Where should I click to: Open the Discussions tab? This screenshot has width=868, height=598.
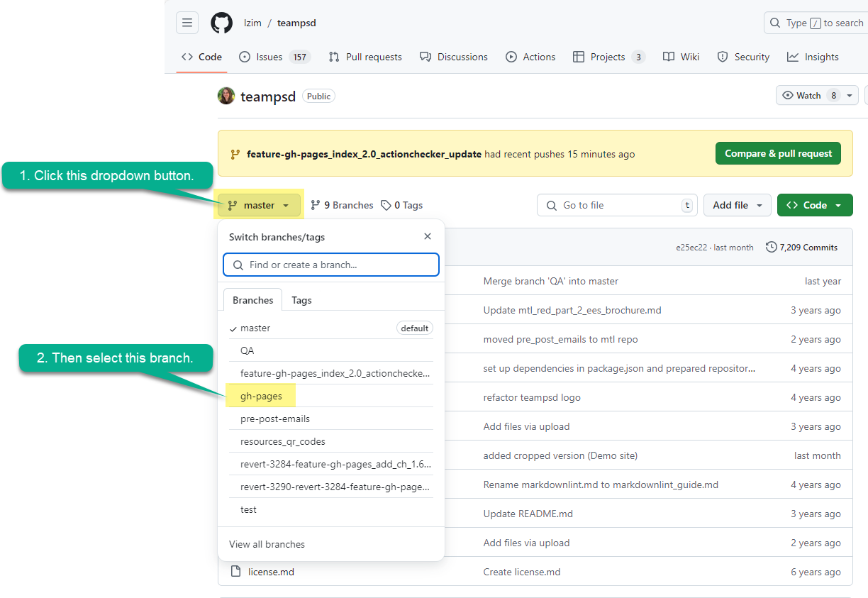click(454, 57)
